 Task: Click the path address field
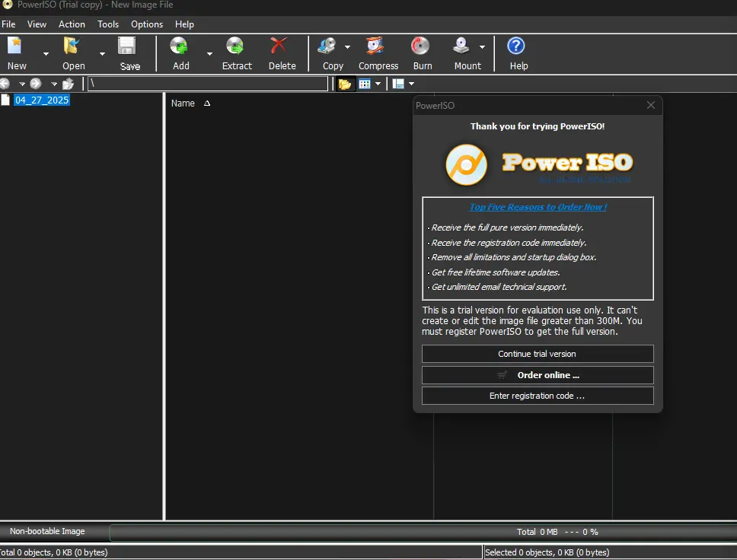coord(208,84)
